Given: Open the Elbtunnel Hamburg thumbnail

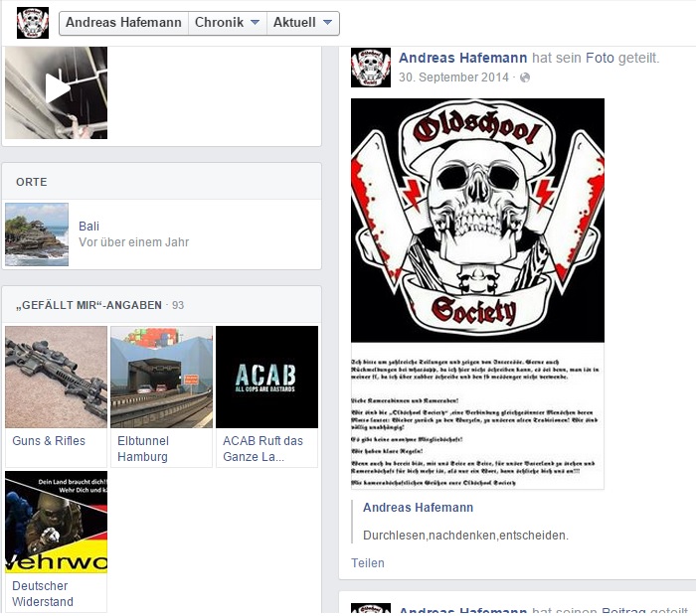Looking at the screenshot, I should coord(161,377).
